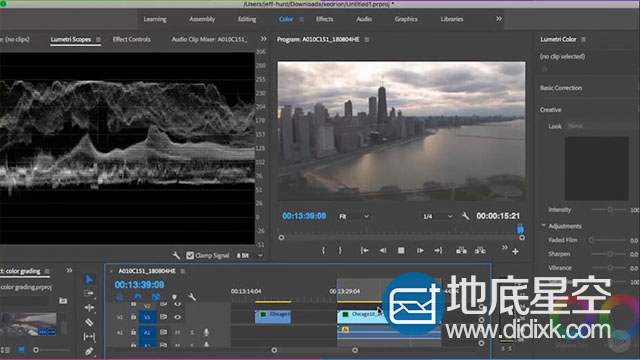
Task: Toggle the V1 track lock
Action: 133,317
